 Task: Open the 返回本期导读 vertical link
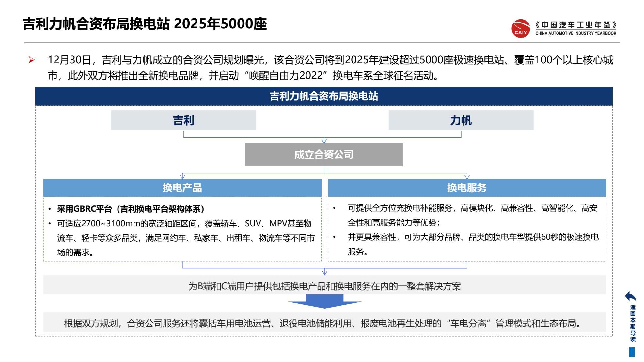tap(633, 323)
